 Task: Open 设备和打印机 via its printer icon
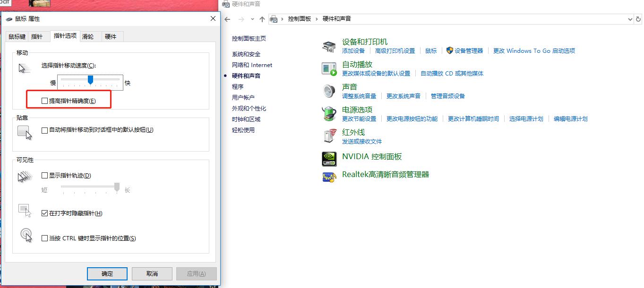329,45
